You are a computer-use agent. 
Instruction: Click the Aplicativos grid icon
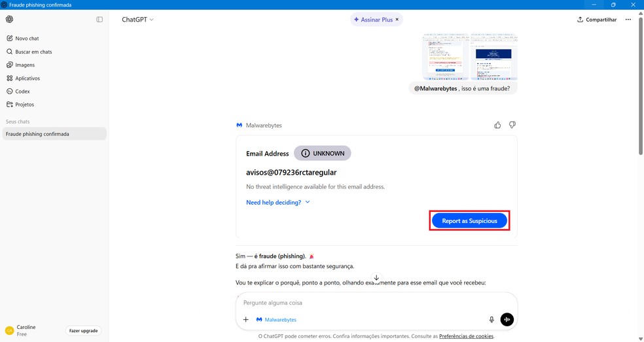(9, 78)
